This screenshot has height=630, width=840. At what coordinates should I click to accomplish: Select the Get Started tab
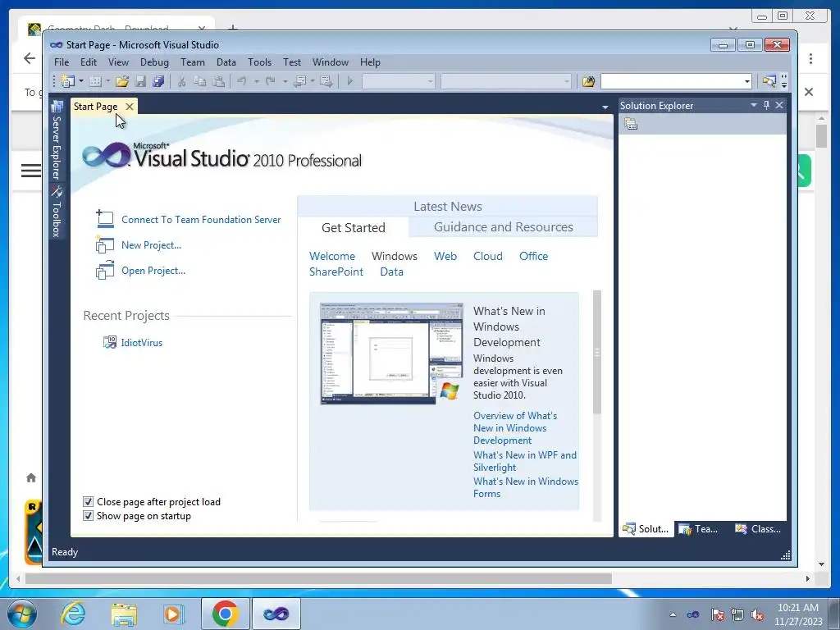(x=354, y=228)
